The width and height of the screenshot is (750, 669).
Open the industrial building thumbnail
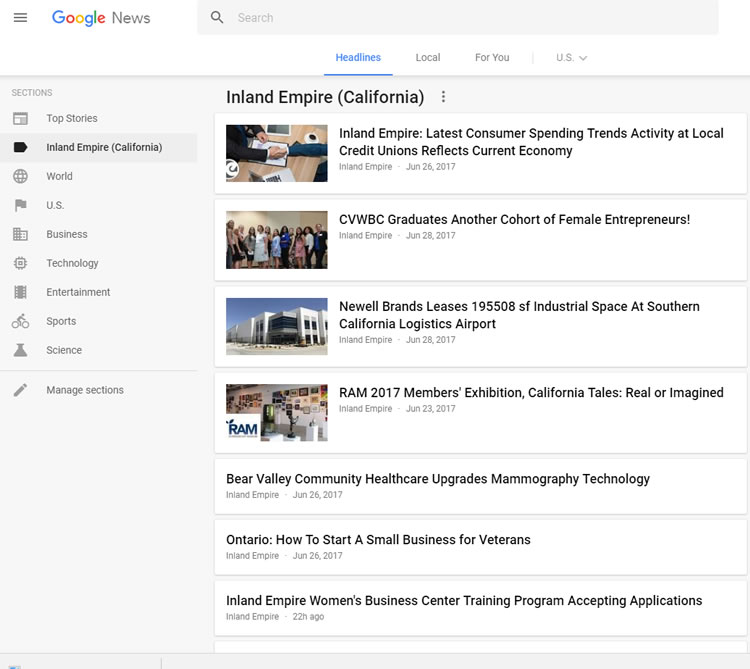276,326
